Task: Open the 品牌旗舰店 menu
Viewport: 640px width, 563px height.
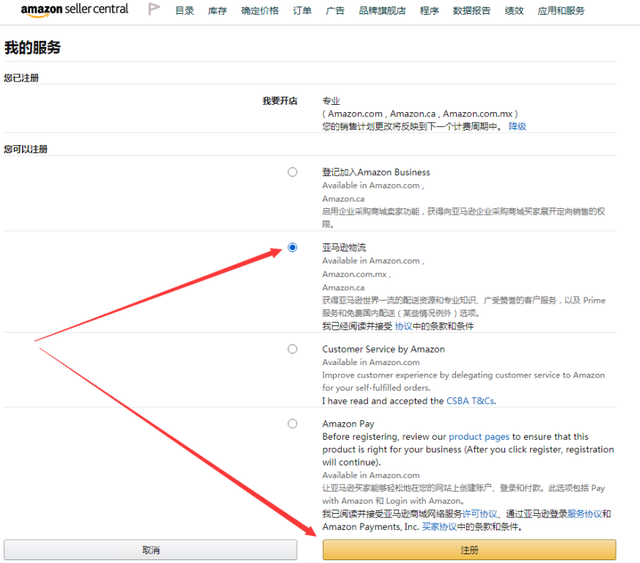Action: point(382,11)
